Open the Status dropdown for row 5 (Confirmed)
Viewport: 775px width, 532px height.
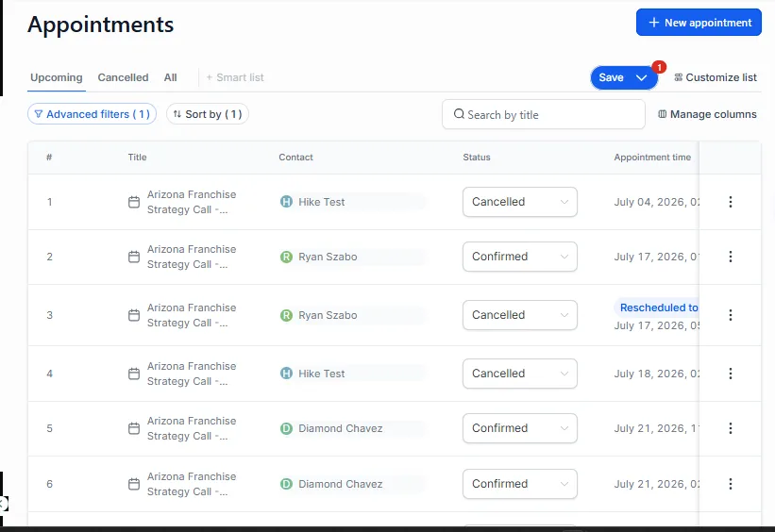pyautogui.click(x=520, y=428)
